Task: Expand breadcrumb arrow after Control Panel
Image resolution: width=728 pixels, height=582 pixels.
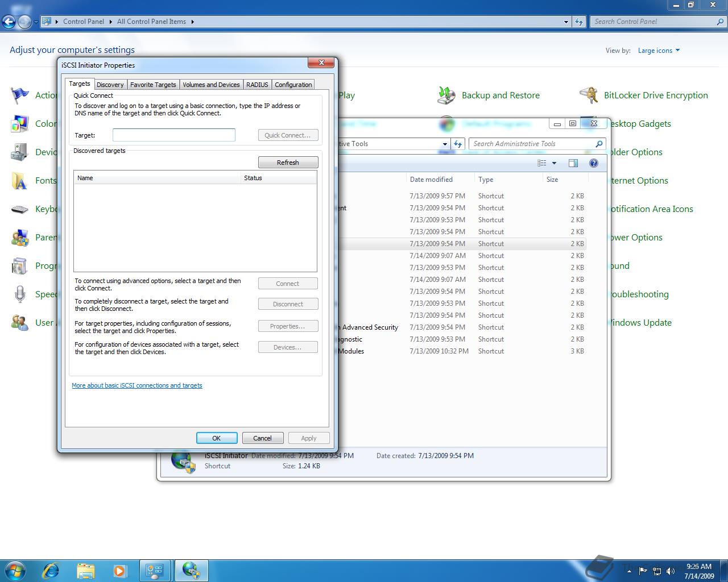Action: coord(110,22)
